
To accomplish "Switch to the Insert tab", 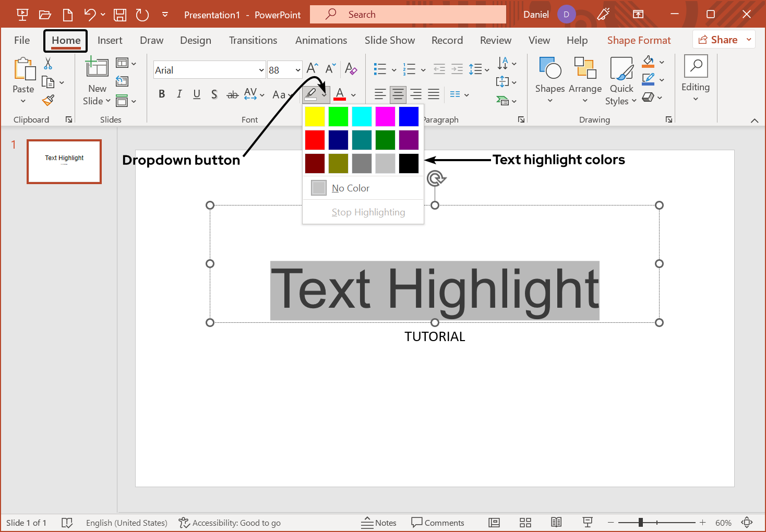I will pyautogui.click(x=110, y=40).
